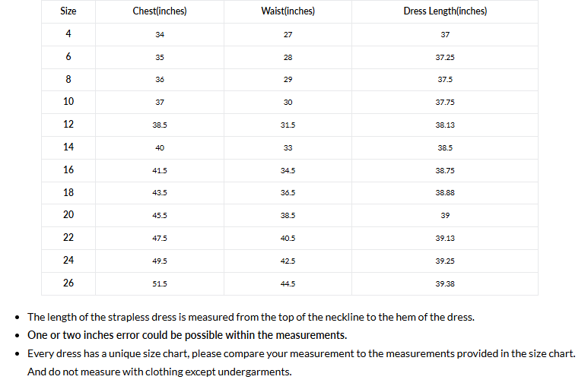The height and width of the screenshot is (386, 588).
Task: Click the Size column header
Action: coord(68,11)
